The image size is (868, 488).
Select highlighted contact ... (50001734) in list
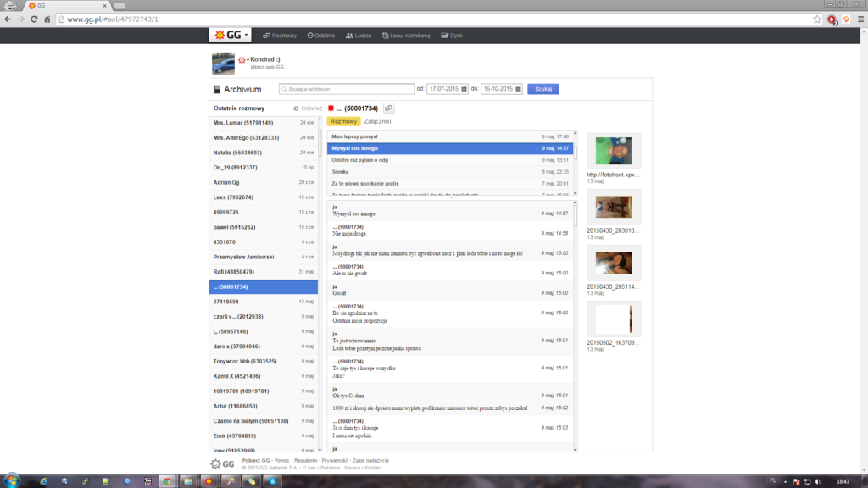(264, 287)
